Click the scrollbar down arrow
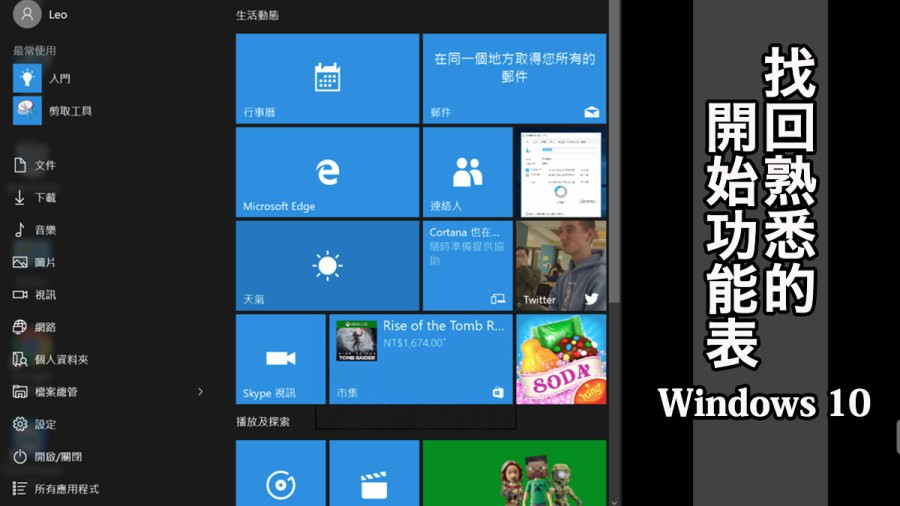This screenshot has height=506, width=900. pos(614,502)
